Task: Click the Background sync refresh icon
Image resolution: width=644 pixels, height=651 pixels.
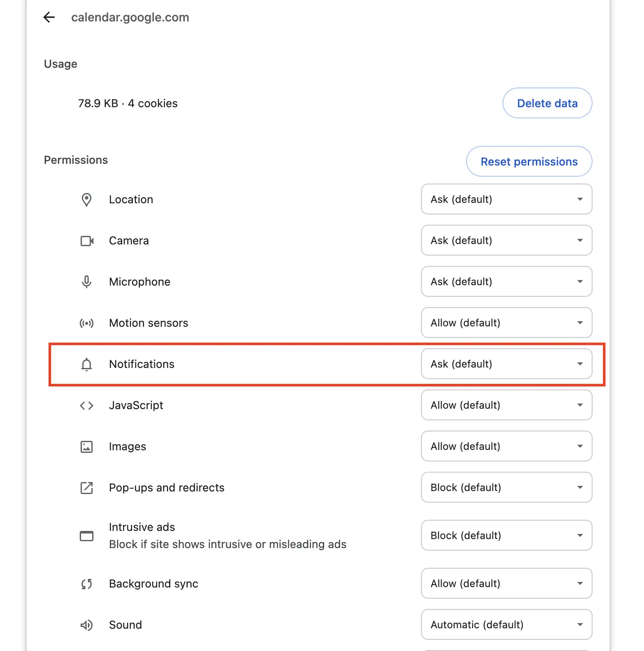Action: (87, 584)
